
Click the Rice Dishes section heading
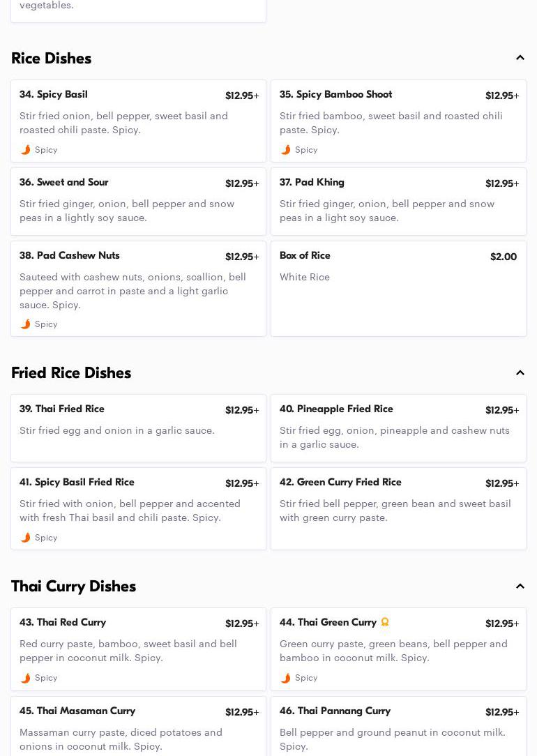pos(51,58)
